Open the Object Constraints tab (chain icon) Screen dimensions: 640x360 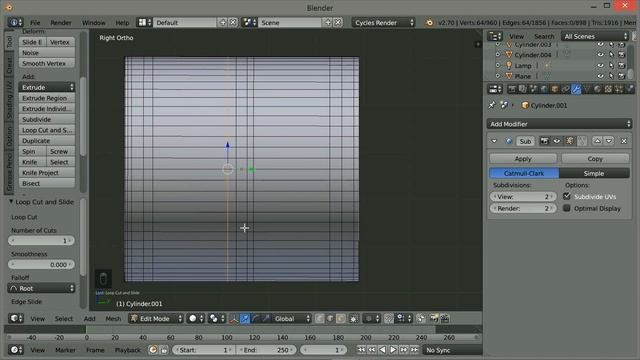(565, 89)
